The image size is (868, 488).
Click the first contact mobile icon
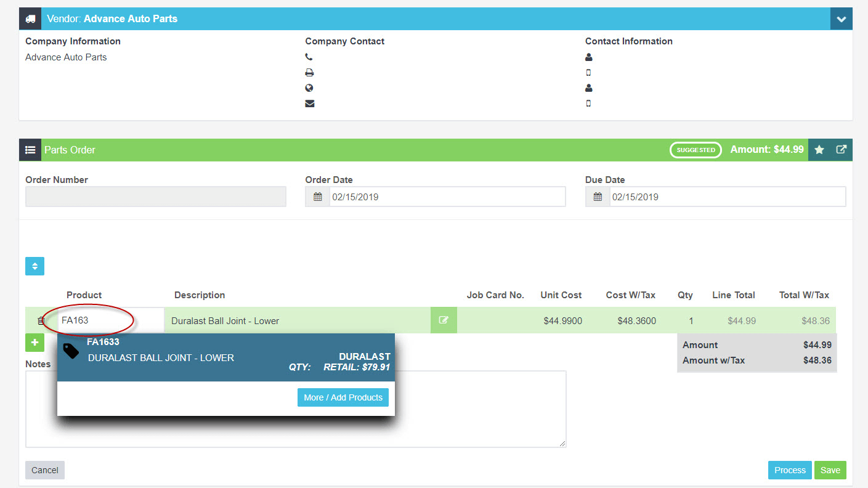click(588, 73)
